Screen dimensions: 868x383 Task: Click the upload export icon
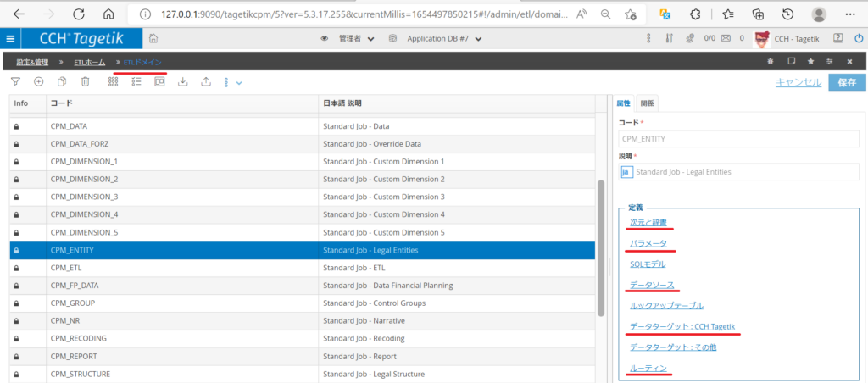click(x=205, y=82)
